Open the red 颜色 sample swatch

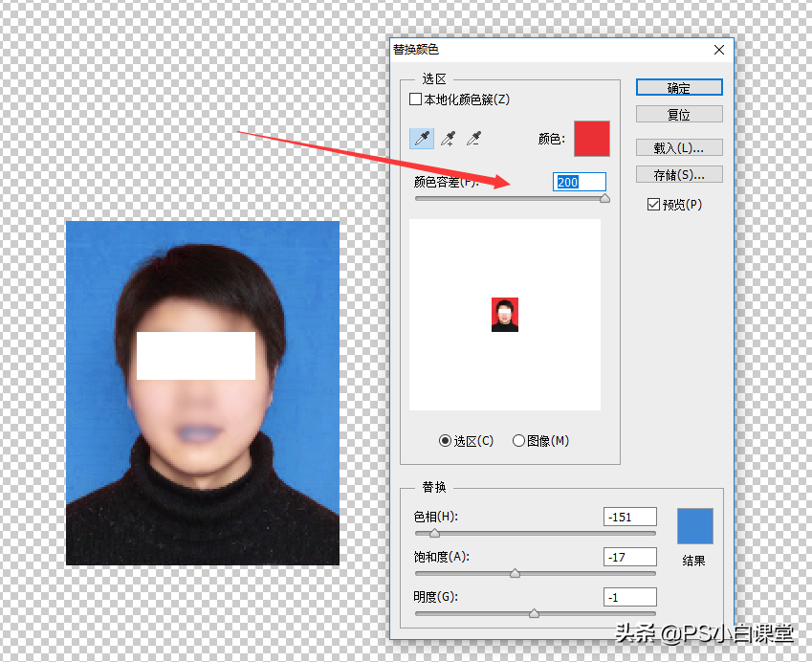592,139
